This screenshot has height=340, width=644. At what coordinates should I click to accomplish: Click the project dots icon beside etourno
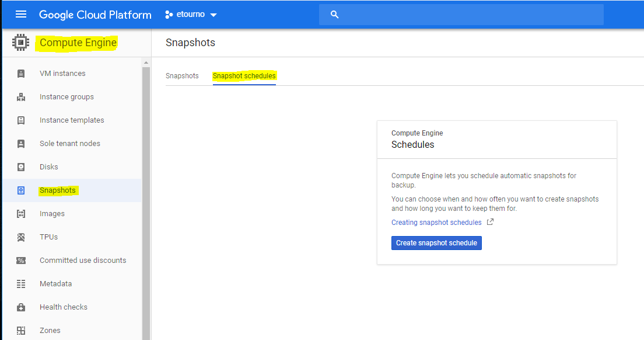pyautogui.click(x=169, y=15)
